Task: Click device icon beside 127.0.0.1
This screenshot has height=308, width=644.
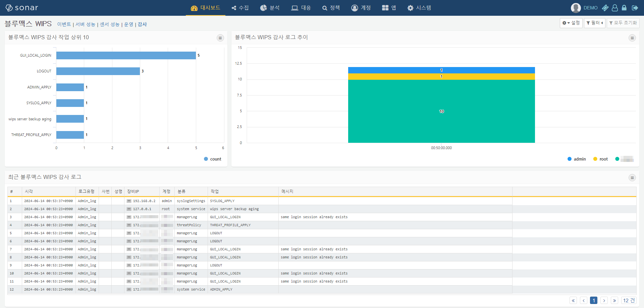Action: tap(129, 209)
